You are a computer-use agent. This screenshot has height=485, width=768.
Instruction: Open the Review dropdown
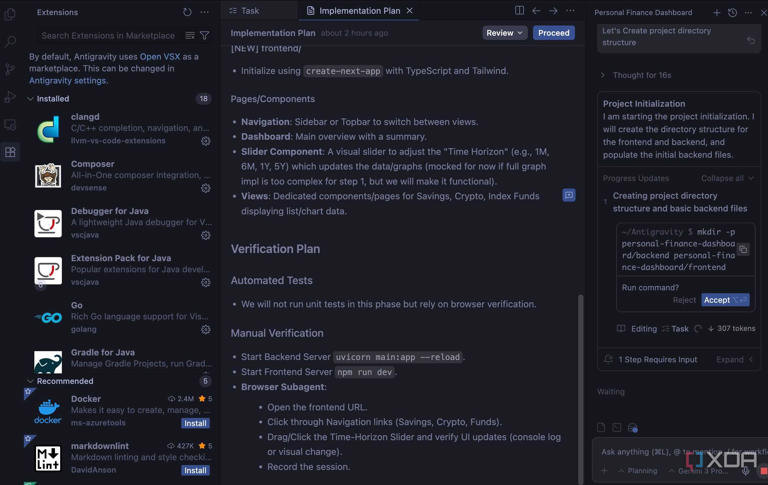pyautogui.click(x=504, y=33)
